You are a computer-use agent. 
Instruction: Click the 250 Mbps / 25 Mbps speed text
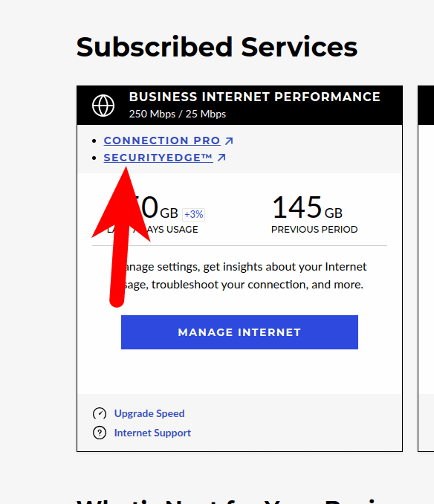click(178, 114)
